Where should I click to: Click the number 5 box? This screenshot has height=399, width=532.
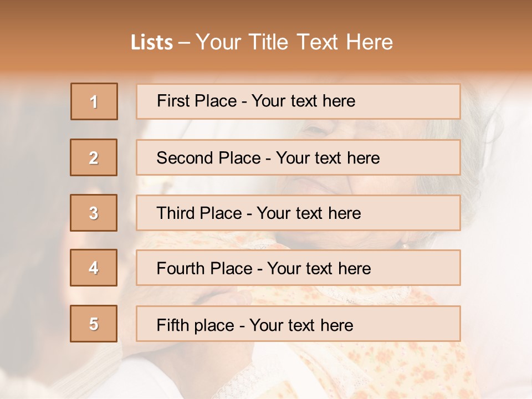pos(94,324)
